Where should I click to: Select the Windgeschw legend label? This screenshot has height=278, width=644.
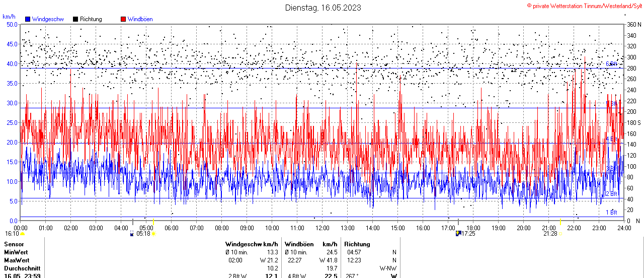(x=48, y=19)
